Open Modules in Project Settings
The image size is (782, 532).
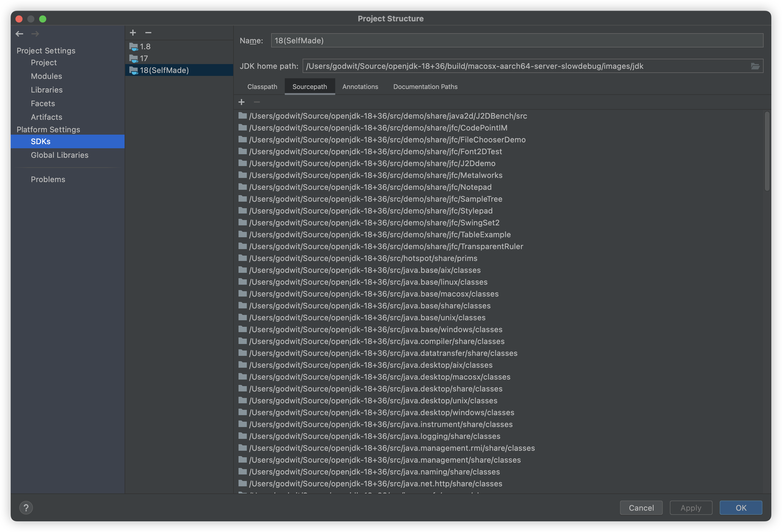tap(47, 76)
